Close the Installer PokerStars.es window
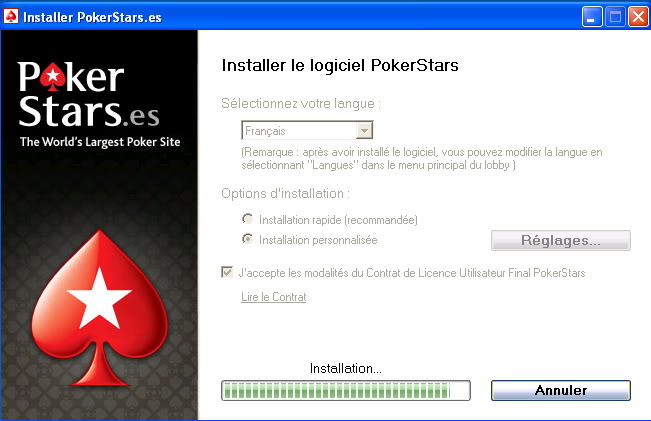This screenshot has height=421, width=651. (638, 17)
